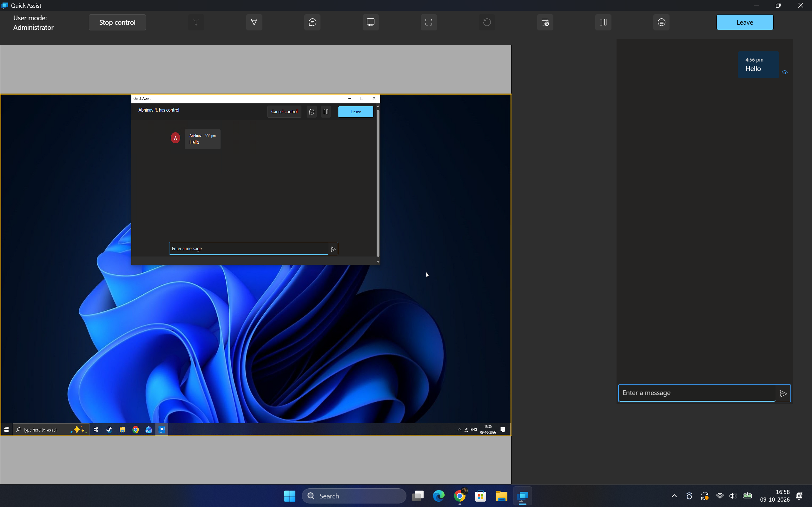Open Outlook on the remote taskbar
Screen dimensions: 812x507
(149, 430)
